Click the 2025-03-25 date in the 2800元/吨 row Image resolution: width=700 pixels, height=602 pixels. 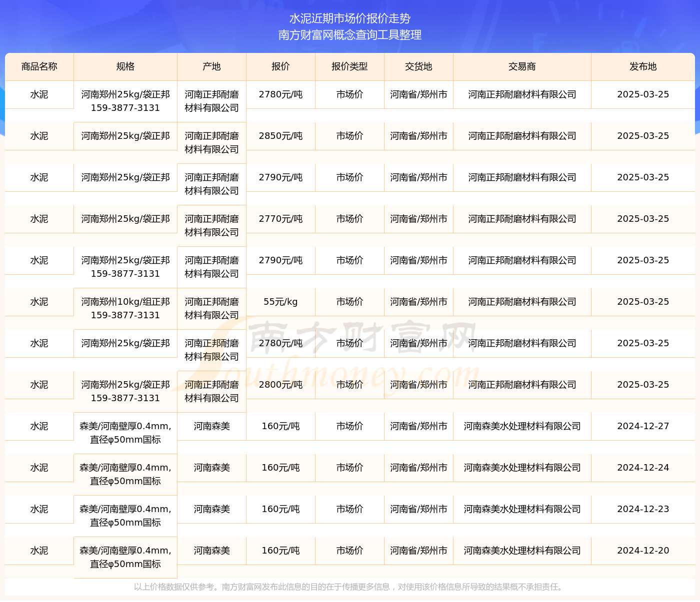pyautogui.click(x=643, y=385)
